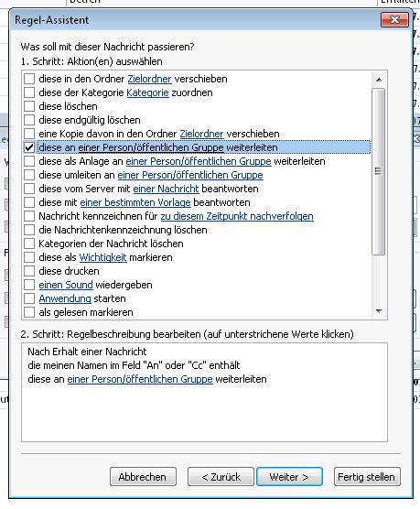Close the Regel-Assistent dialog
Screen dimensions: 420x509
click(394, 20)
